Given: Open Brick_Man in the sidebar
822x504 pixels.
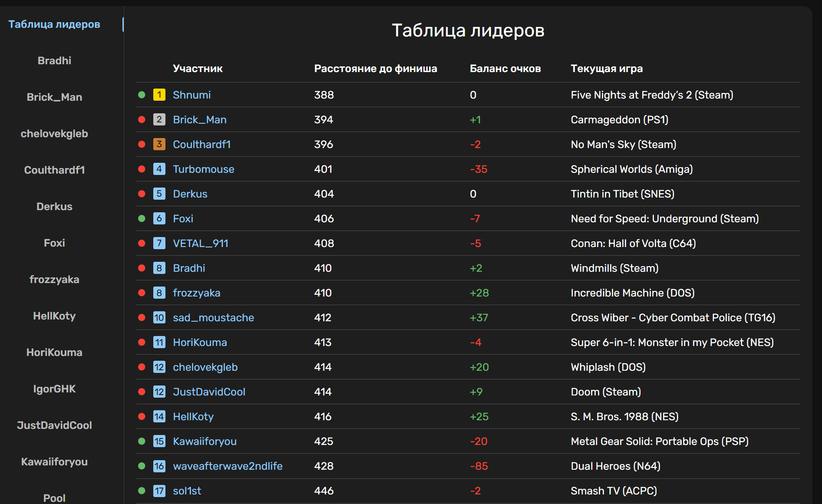Looking at the screenshot, I should pos(54,97).
